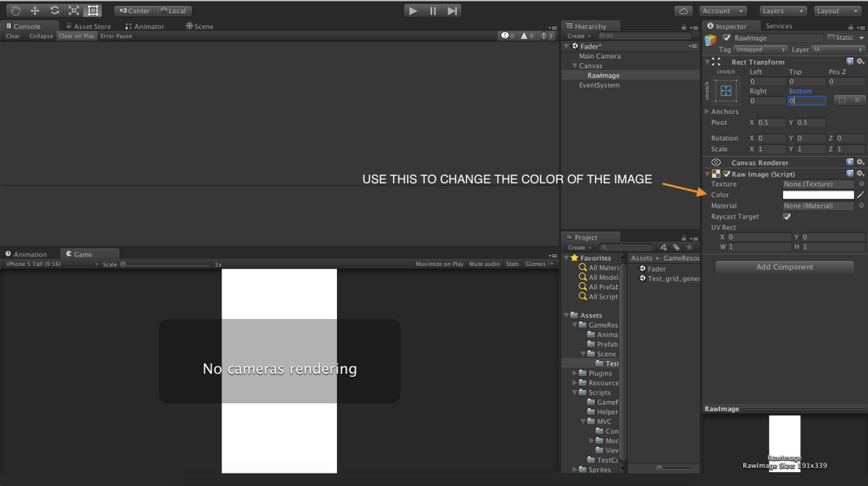Open the Hierarchy Create dropdown
Image resolution: width=868 pixels, height=486 pixels.
(579, 36)
